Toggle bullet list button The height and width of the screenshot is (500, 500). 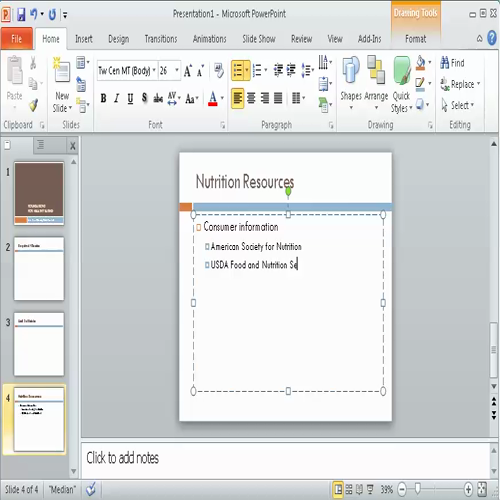pyautogui.click(x=238, y=70)
